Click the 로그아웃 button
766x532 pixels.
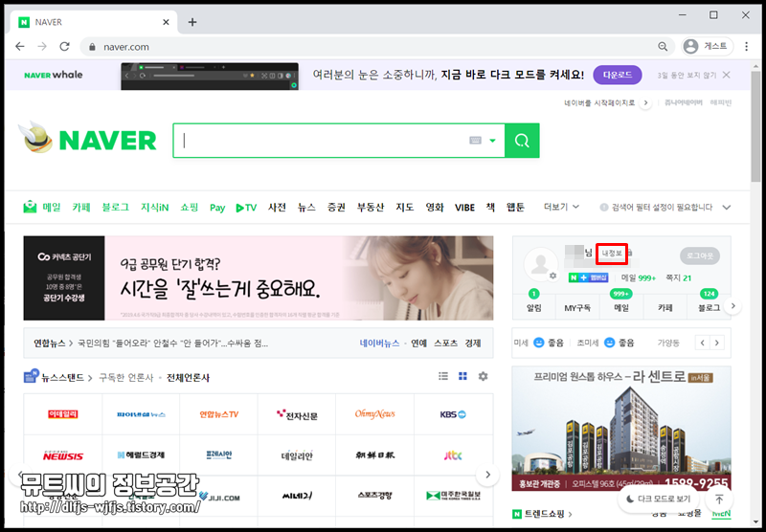pyautogui.click(x=700, y=255)
